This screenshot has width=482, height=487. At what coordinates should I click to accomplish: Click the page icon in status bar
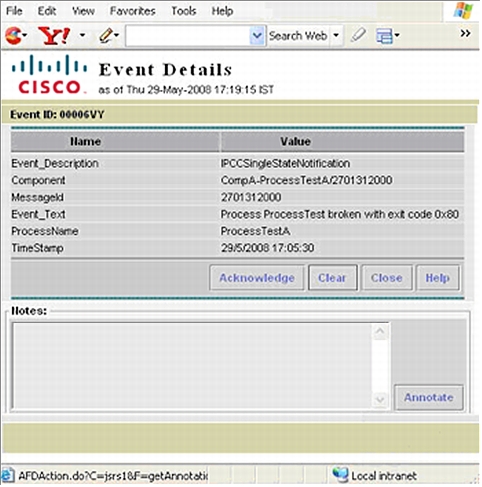click(x=7, y=475)
